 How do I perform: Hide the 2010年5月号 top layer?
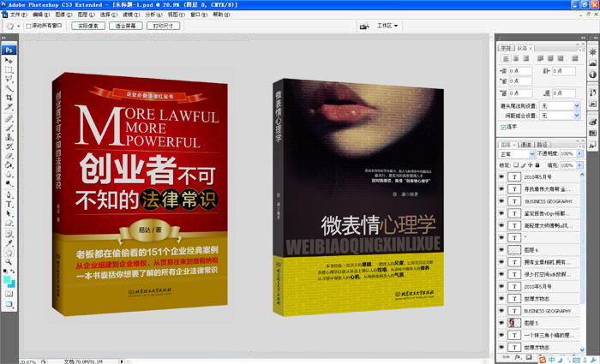pyautogui.click(x=503, y=176)
